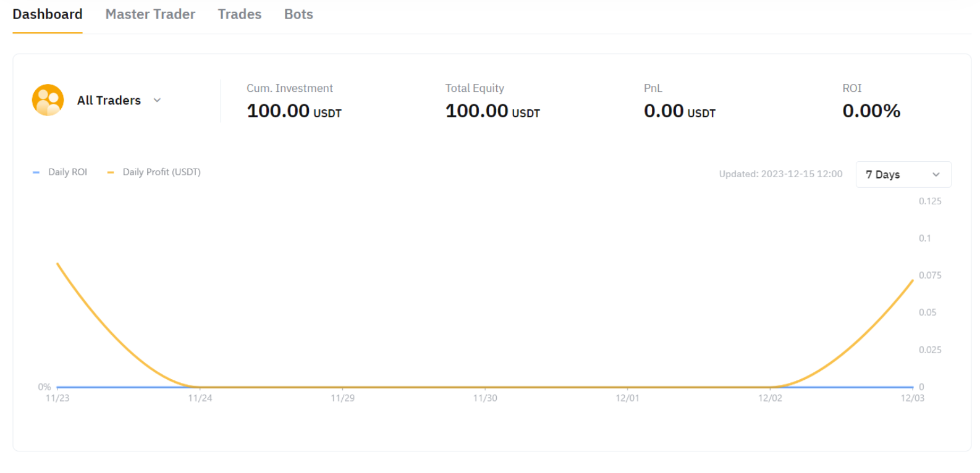Click the chevron arrow inside 7 Days box

click(936, 175)
